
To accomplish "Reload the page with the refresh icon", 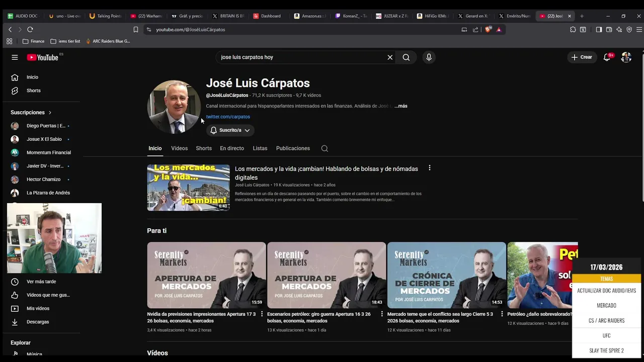I will [x=30, y=30].
